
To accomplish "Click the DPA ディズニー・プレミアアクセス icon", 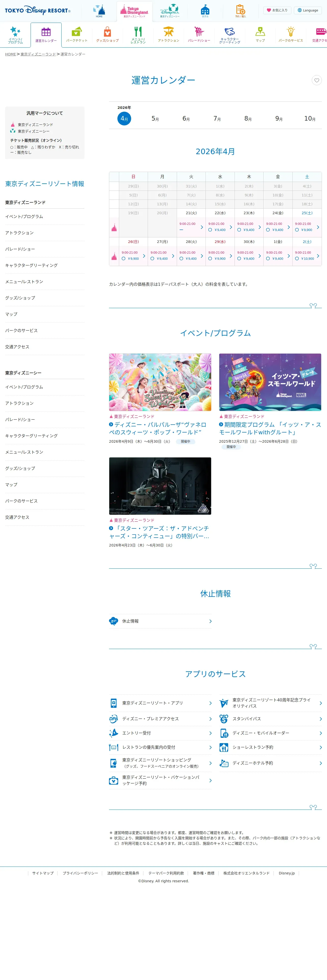I will point(113,719).
